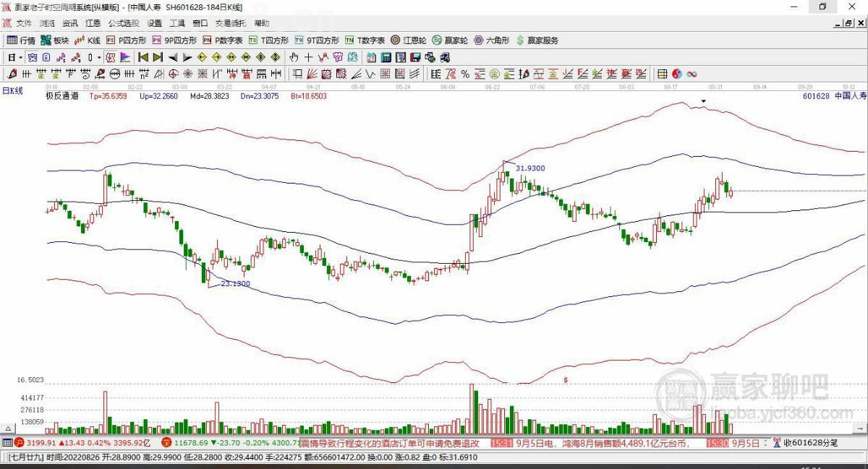Select the crosshair plus tool
868x469 pixels.
click(309, 57)
